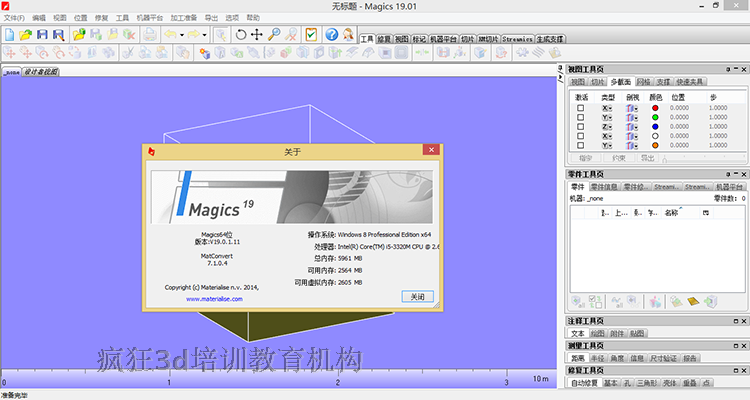Click the yellow Redo arrow
This screenshot has width=750, height=400.
pyautogui.click(x=193, y=34)
